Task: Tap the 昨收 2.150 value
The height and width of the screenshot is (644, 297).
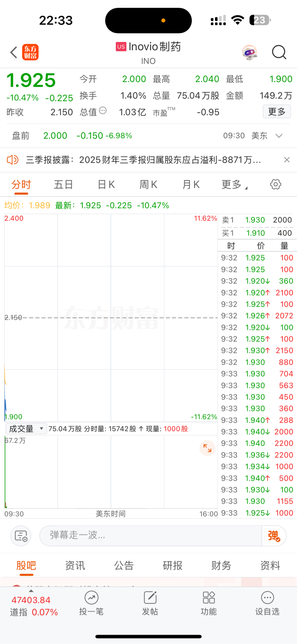Action: 61,112
